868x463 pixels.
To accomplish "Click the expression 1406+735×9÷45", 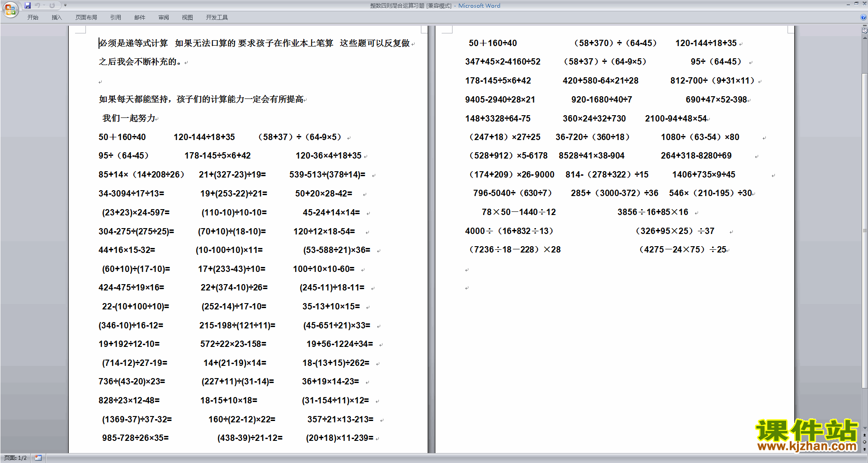I will point(704,174).
